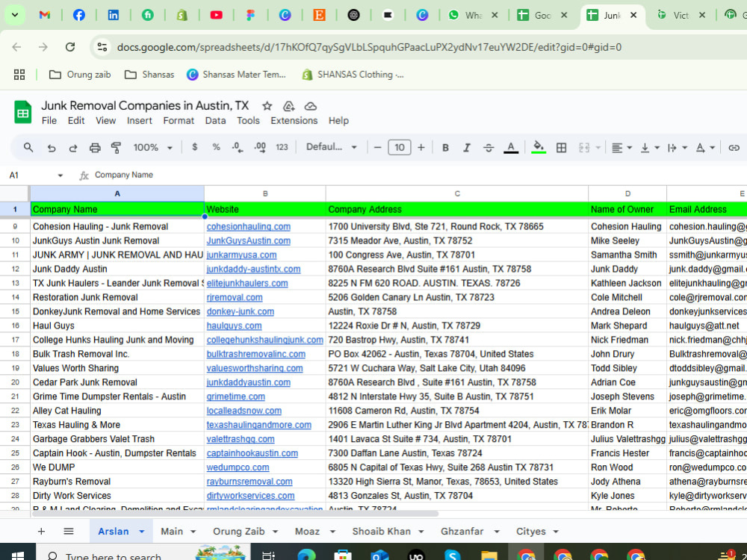
Task: Click the search menus magnifier icon
Action: click(x=28, y=148)
